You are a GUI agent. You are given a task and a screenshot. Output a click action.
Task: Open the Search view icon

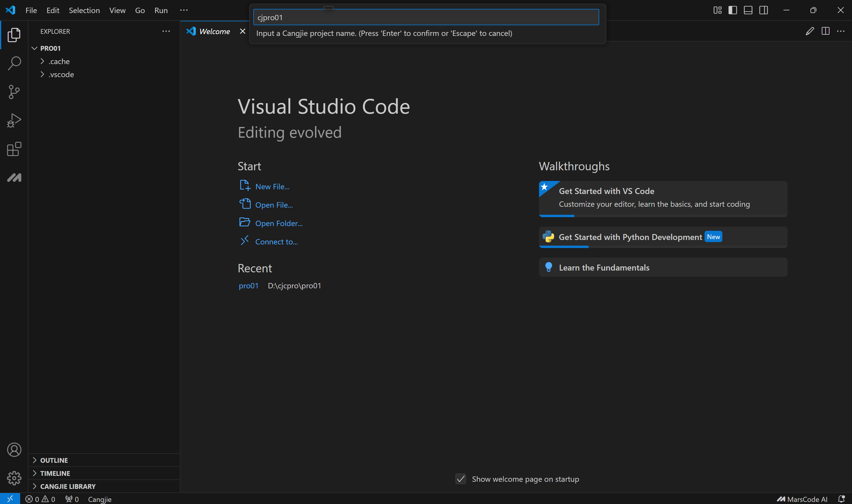point(14,63)
